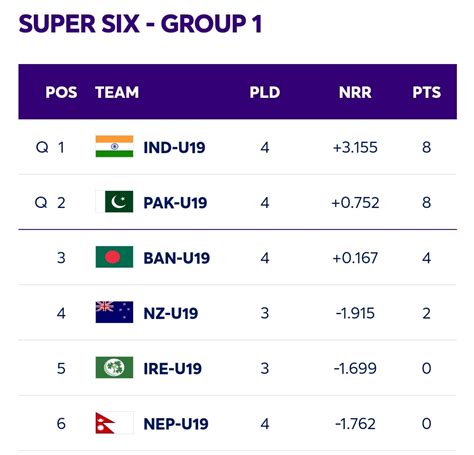Click the TEAM column header
The image size is (474, 455).
[x=117, y=92]
